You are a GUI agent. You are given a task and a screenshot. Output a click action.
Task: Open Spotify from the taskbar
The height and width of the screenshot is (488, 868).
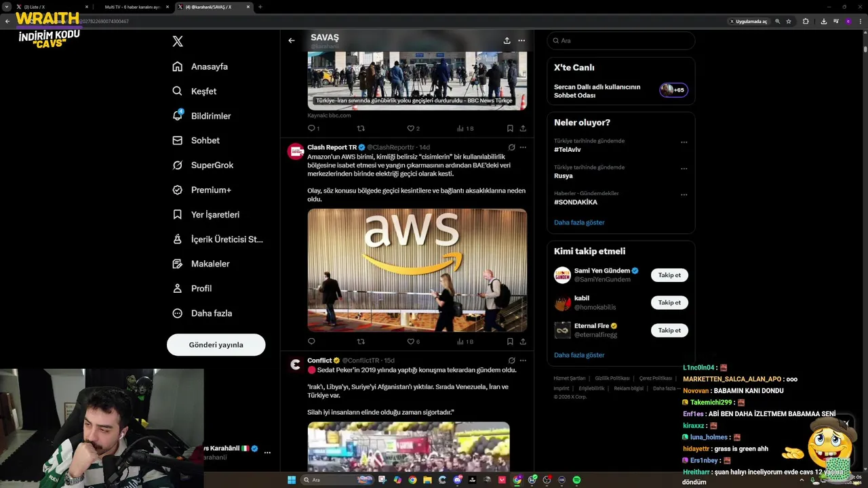577,480
